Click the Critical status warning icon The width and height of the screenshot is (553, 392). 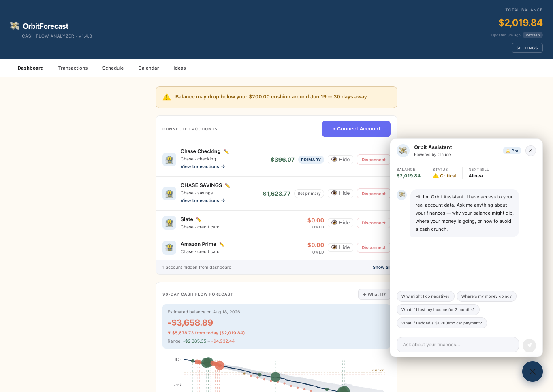click(x=436, y=176)
